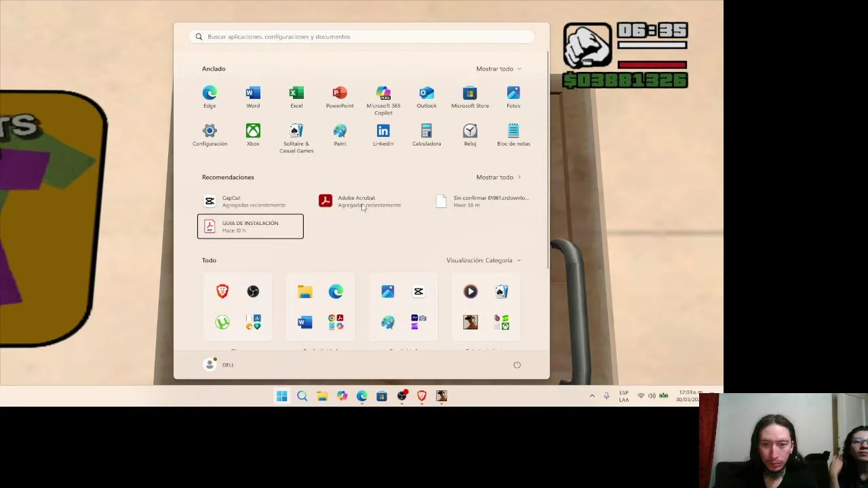
Task: Switch to Edge on taskbar
Action: [x=362, y=396]
